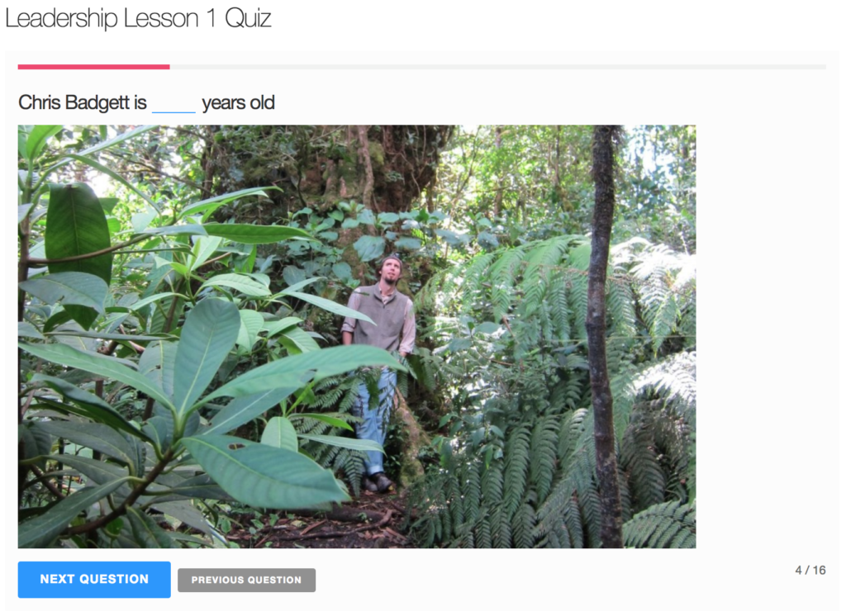
Task: Click the man's upturned face in the photo
Action: tap(390, 272)
